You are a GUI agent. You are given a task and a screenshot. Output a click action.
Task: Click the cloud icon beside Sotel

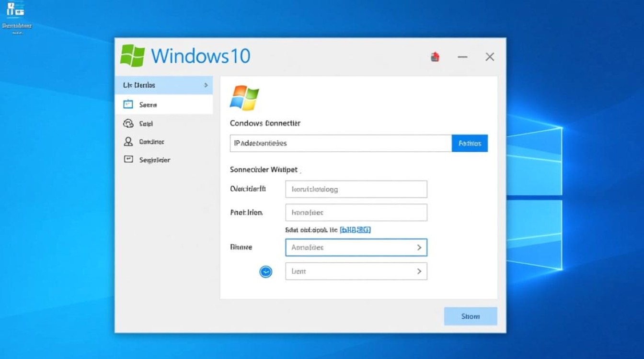(127, 123)
